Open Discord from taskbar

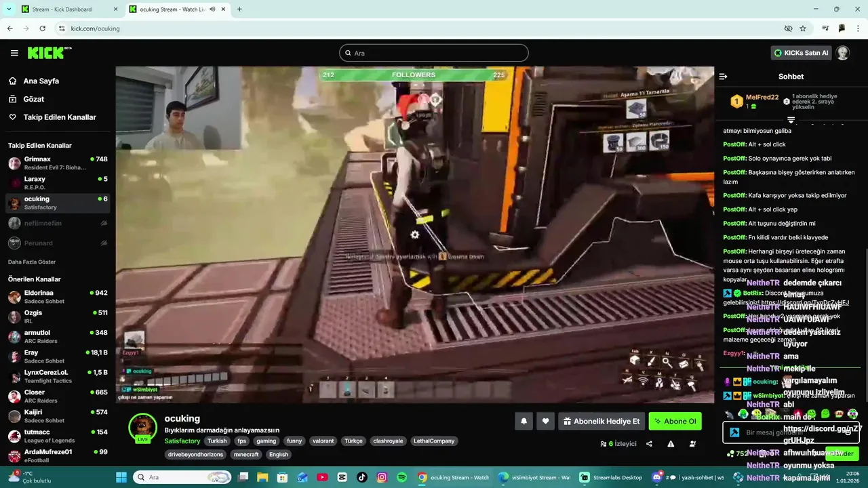(x=688, y=477)
